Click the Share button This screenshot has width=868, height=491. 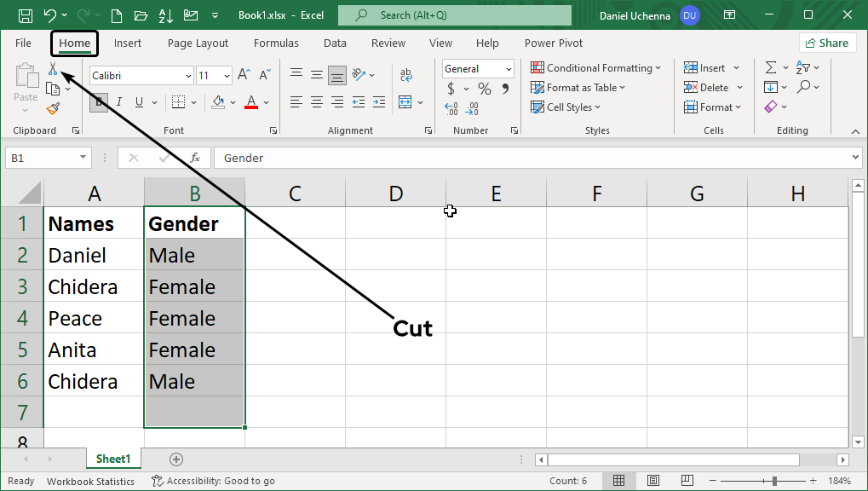click(826, 43)
